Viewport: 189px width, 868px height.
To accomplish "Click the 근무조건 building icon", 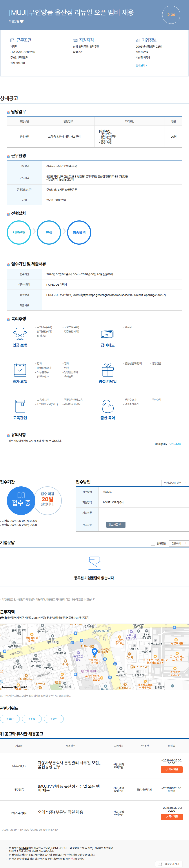I will (x=13, y=40).
